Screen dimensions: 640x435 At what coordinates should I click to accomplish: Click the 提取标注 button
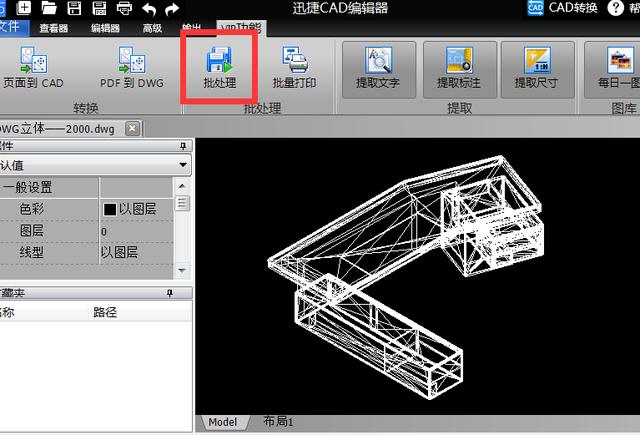[460, 69]
